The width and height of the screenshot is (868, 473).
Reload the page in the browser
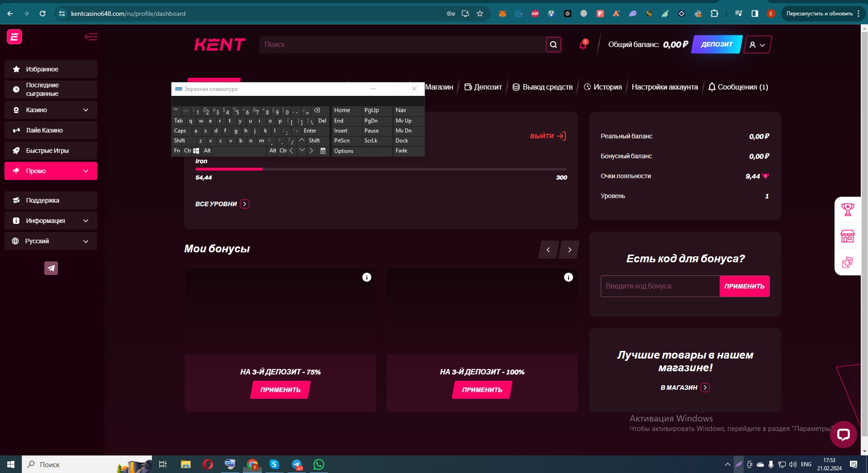pyautogui.click(x=43, y=14)
